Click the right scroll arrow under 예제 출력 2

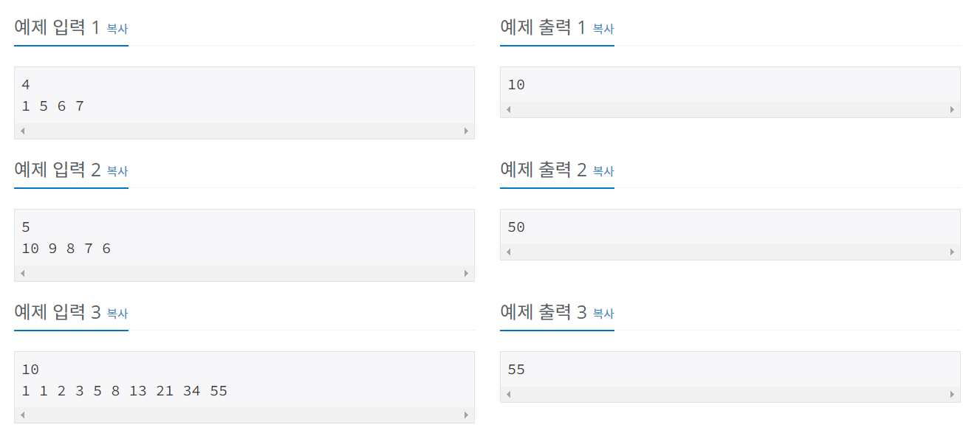coord(953,251)
